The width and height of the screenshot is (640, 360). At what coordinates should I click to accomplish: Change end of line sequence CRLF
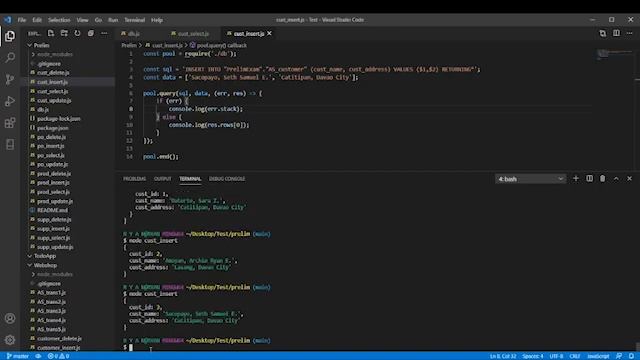(575, 356)
